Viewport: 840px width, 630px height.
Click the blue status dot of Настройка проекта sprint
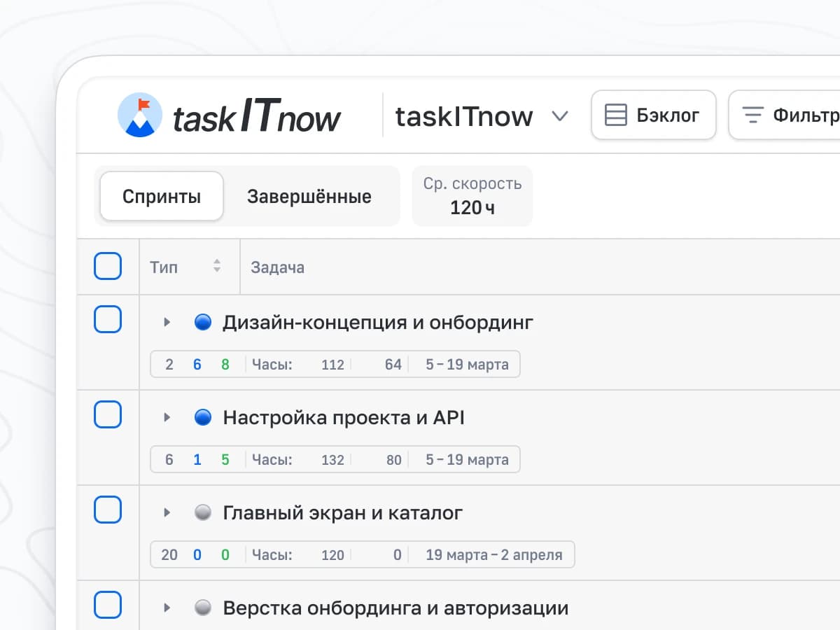pos(202,418)
